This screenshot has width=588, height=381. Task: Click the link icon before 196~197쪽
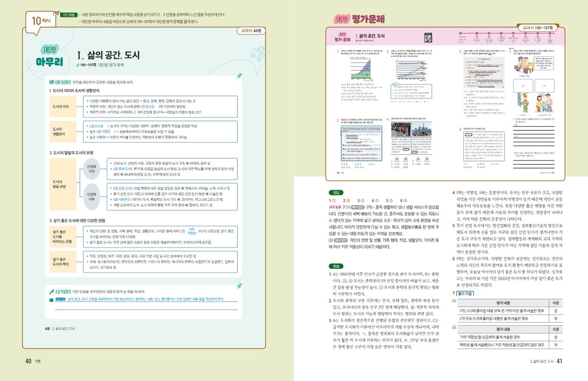[78, 65]
